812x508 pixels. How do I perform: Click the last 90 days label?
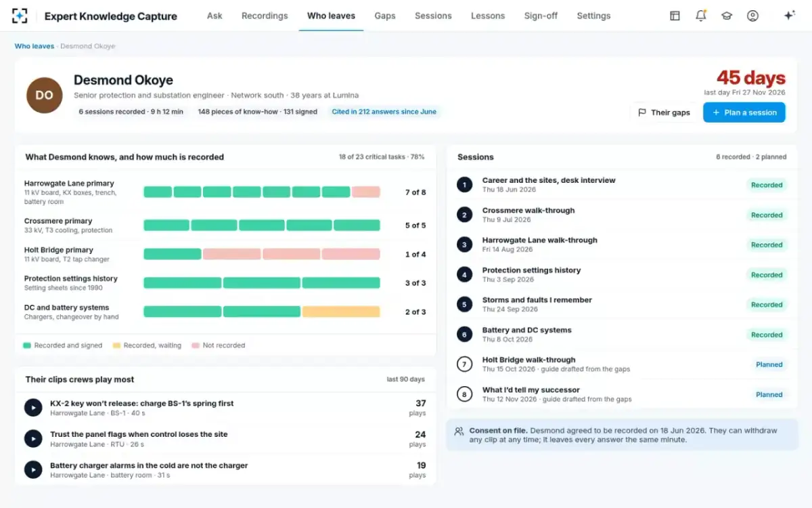point(406,379)
